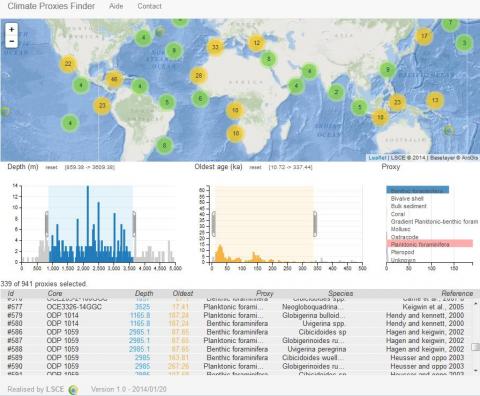Zoom out on the map
The width and height of the screenshot is (480, 396).
pyautogui.click(x=12, y=41)
